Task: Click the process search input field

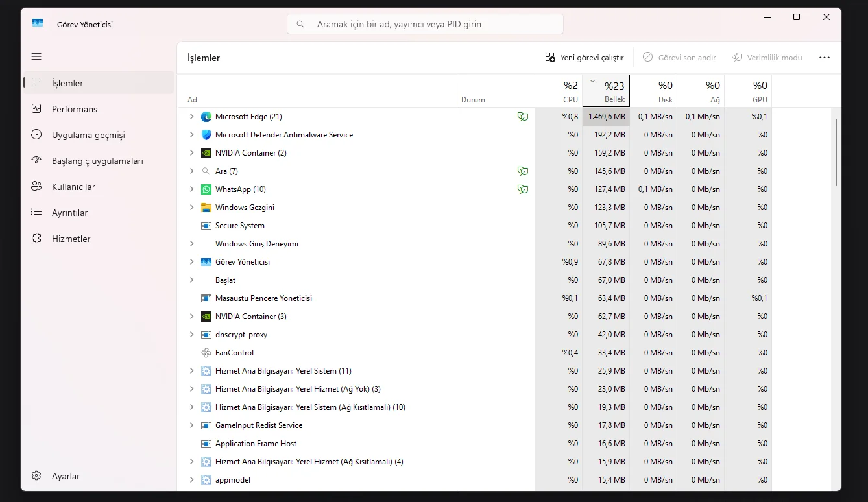Action: click(x=425, y=24)
